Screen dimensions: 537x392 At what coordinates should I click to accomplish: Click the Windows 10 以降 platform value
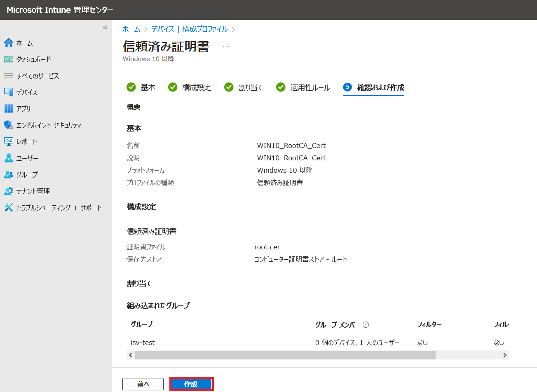tap(285, 170)
